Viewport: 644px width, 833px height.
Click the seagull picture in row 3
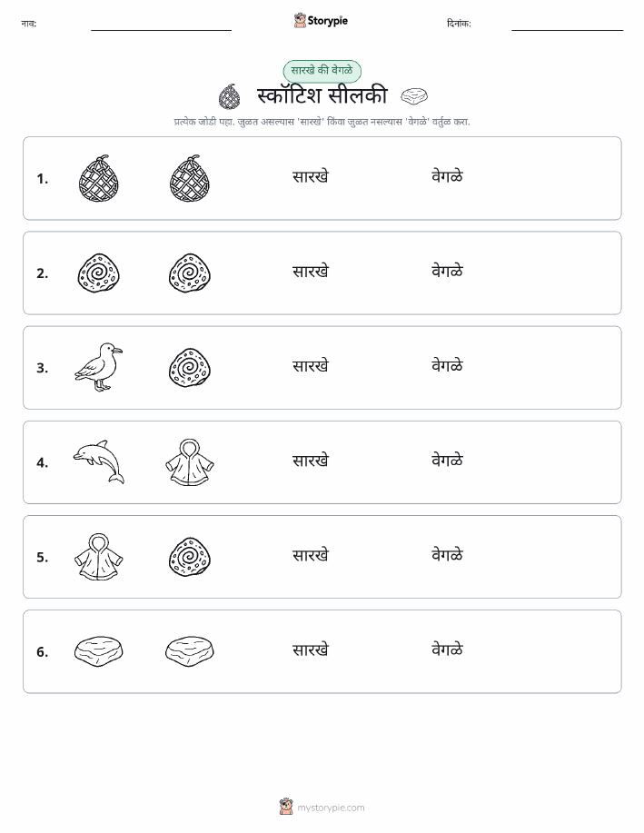[x=98, y=367]
